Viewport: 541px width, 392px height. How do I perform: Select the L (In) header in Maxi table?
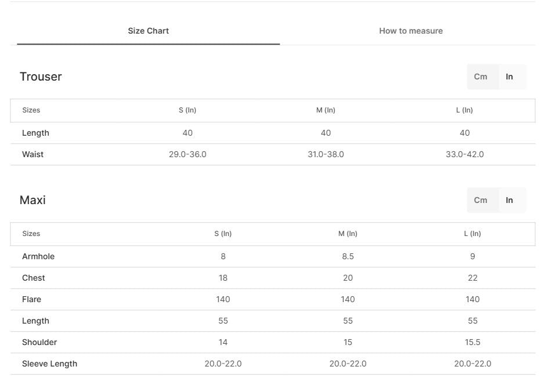coord(473,234)
